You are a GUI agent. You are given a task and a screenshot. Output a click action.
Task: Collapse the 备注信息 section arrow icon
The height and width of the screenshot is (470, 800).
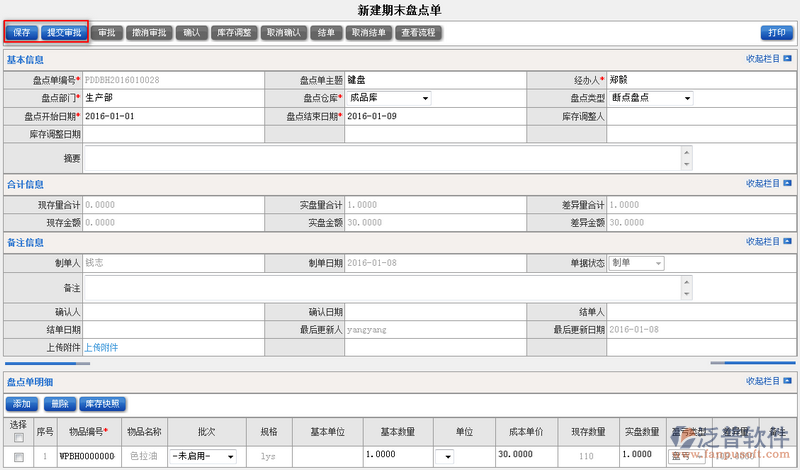point(790,242)
